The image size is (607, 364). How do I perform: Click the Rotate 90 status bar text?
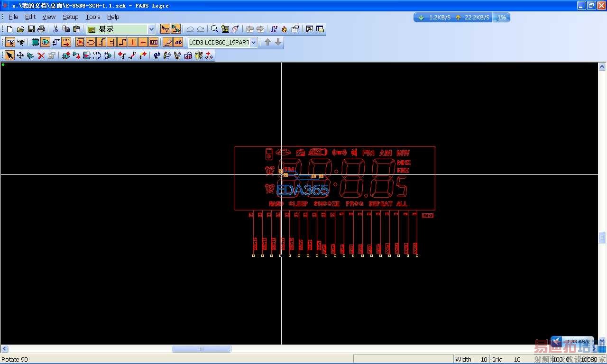coord(15,359)
